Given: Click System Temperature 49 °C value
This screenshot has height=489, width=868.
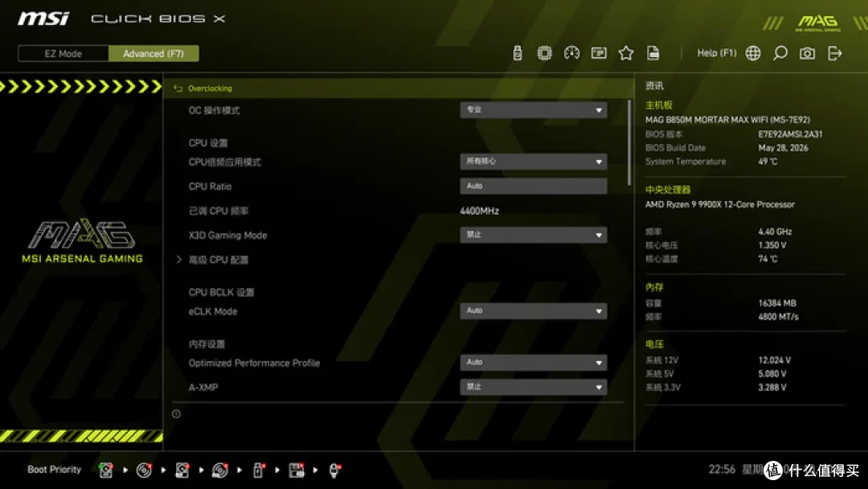Looking at the screenshot, I should coord(768,162).
